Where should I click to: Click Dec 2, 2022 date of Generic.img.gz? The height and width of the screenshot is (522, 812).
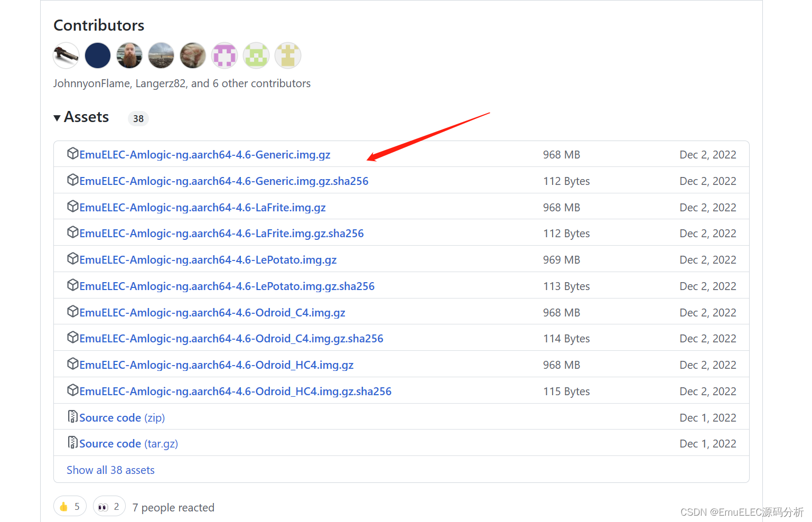[x=708, y=155]
